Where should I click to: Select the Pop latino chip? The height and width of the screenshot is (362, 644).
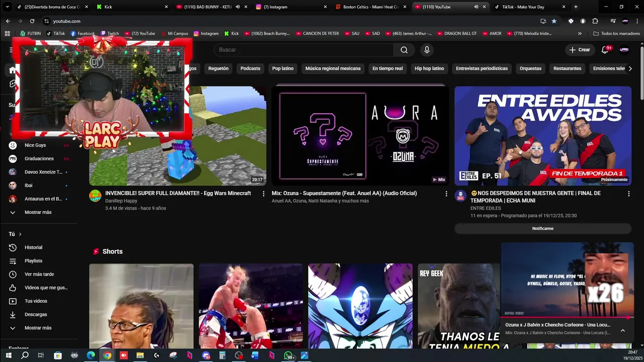coord(283,68)
